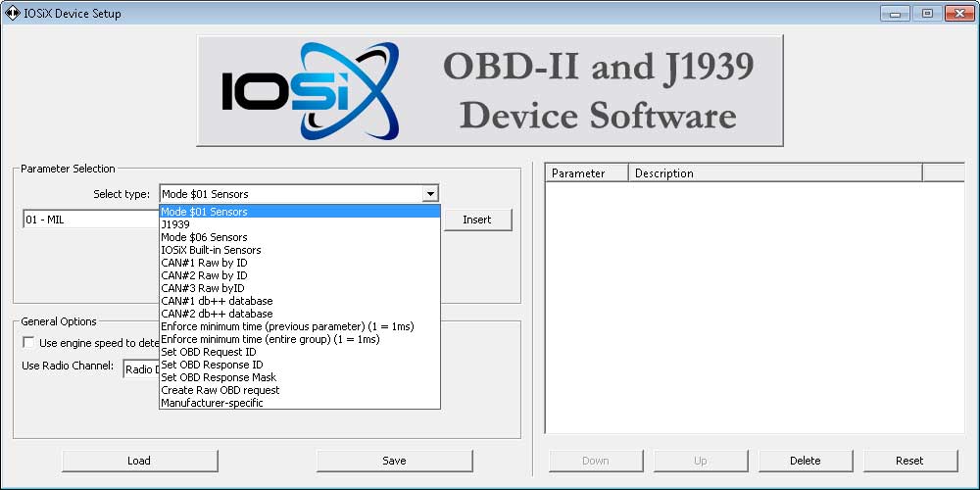Pick CAN#2 db++ database option
Image resolution: width=980 pixels, height=490 pixels.
300,314
